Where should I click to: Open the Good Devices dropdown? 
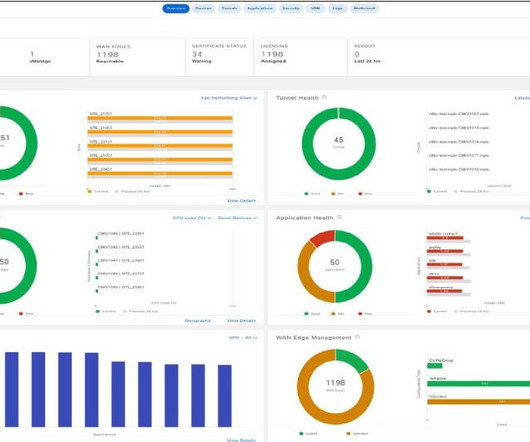tap(238, 218)
